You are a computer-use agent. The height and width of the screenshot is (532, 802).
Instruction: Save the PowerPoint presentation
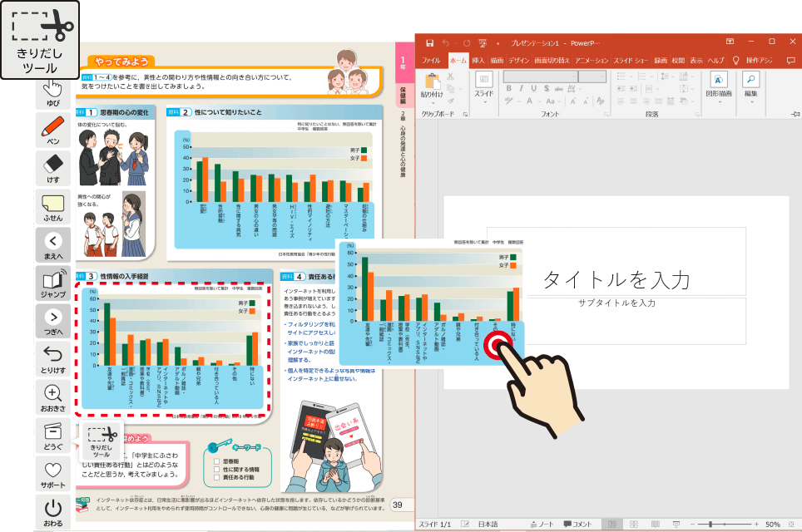(x=429, y=43)
